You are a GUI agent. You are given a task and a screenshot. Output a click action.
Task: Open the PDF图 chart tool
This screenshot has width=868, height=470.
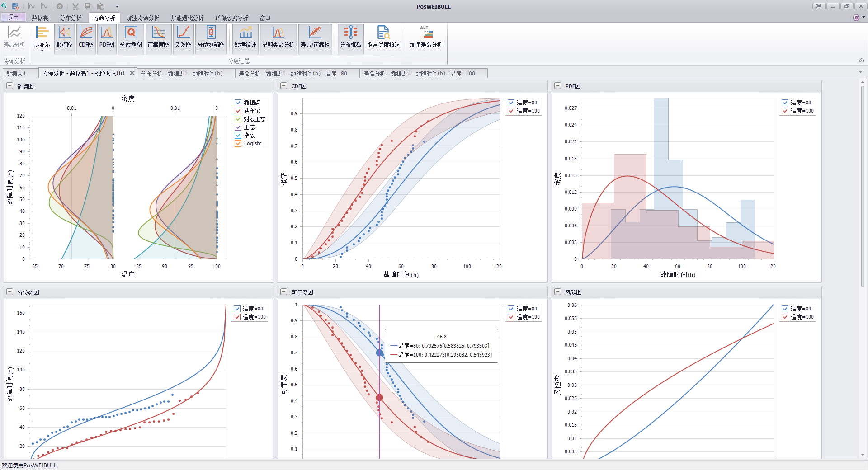click(x=107, y=37)
